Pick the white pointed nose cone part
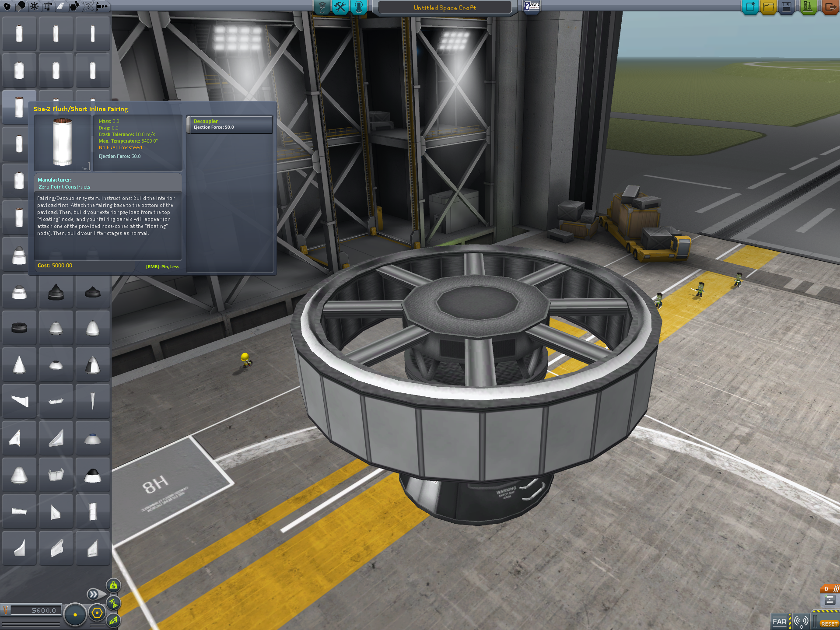The image size is (840, 630). (19, 365)
